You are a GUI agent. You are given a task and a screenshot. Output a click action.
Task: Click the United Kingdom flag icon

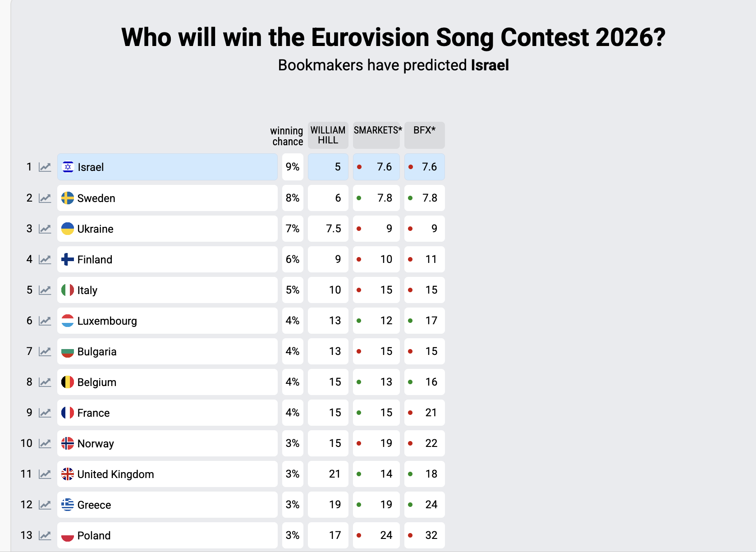(68, 474)
